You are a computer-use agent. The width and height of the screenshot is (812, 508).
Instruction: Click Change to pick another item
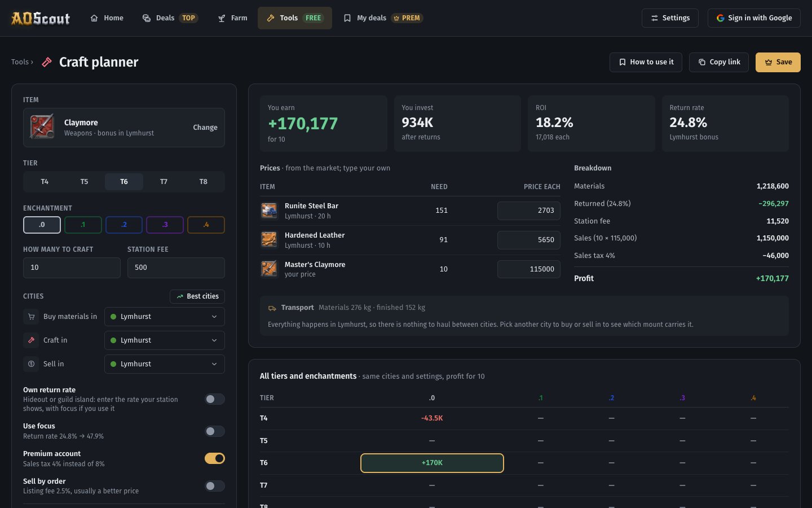(x=205, y=128)
